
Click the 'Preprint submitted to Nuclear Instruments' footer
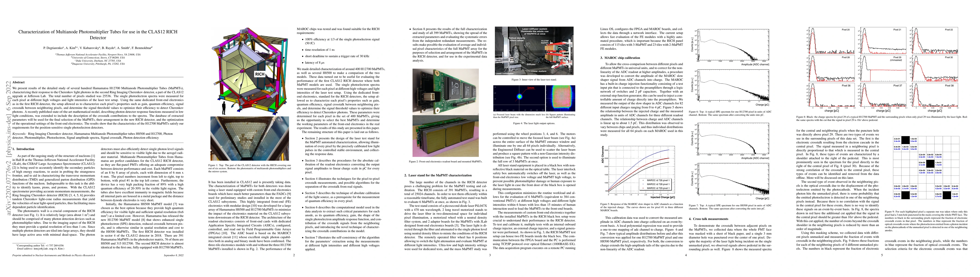[54, 255]
